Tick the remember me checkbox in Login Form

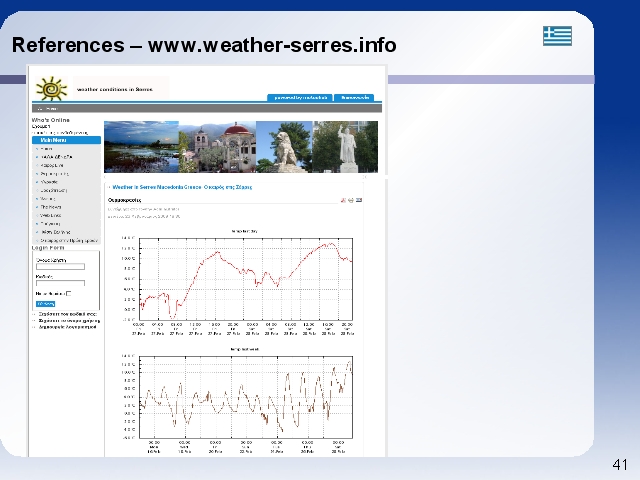(x=69, y=293)
